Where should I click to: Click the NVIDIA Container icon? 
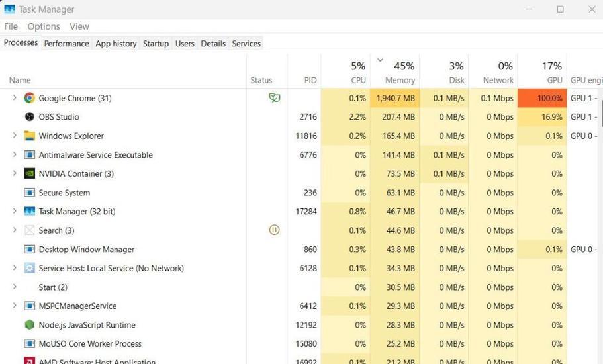point(30,173)
